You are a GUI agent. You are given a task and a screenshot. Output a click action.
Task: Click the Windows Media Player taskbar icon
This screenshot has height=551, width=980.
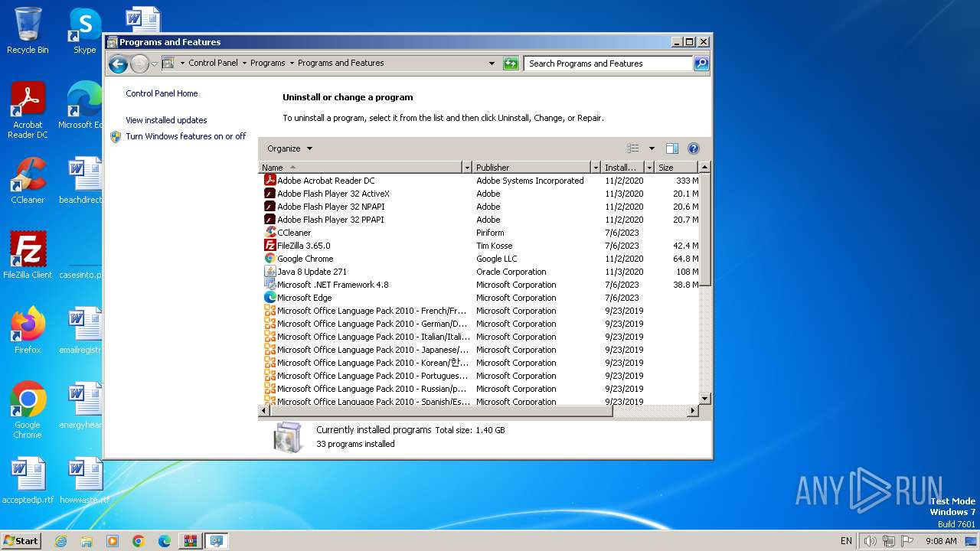point(113,541)
